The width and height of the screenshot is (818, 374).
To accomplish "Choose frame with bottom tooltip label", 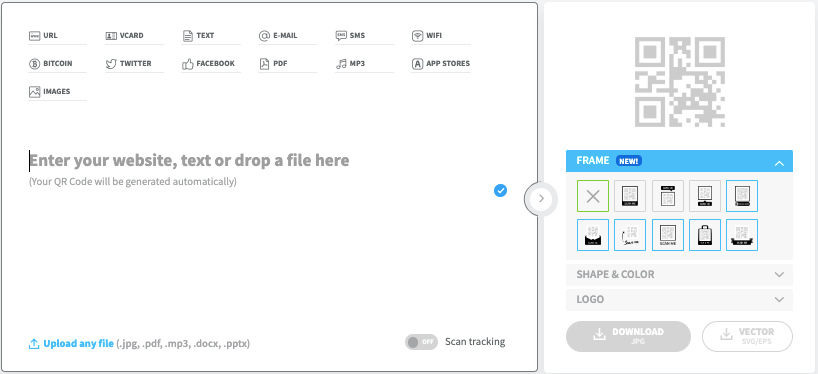I will [705, 196].
